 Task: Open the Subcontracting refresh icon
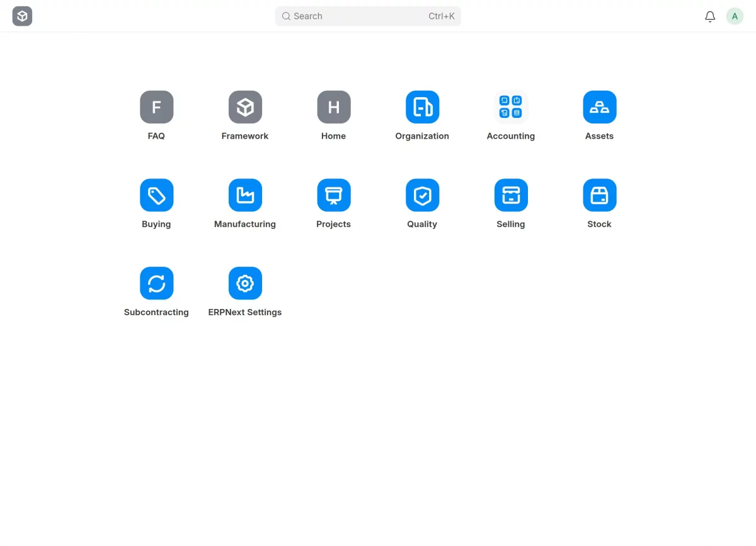156,284
